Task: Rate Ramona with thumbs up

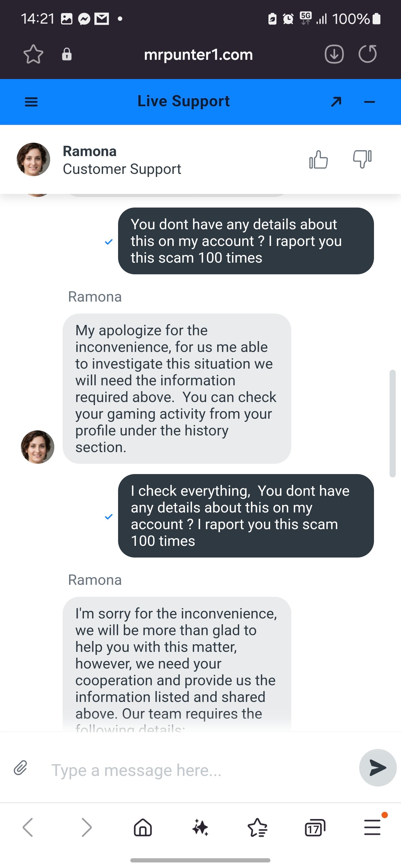Action: (x=318, y=159)
